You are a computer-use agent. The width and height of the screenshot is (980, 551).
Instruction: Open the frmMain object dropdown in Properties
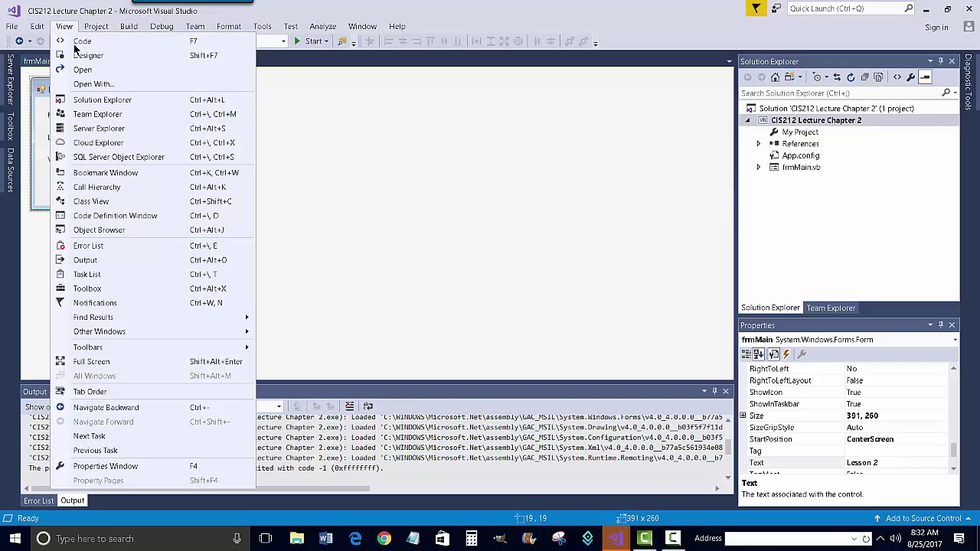(955, 340)
